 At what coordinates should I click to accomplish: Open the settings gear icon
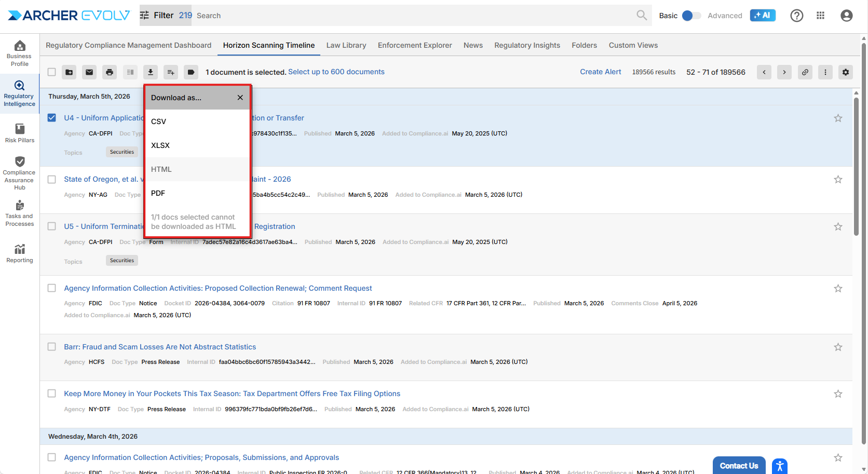coord(846,72)
